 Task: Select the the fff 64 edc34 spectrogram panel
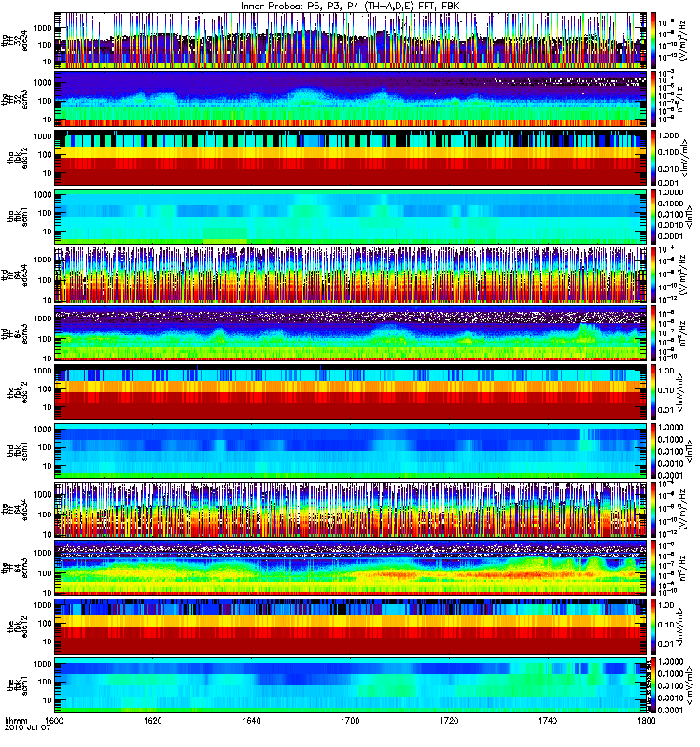[351, 509]
